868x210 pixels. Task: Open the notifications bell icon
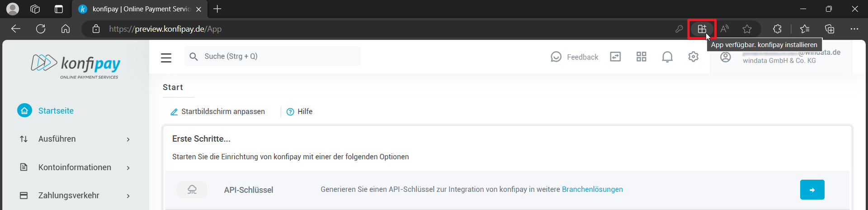pos(667,57)
